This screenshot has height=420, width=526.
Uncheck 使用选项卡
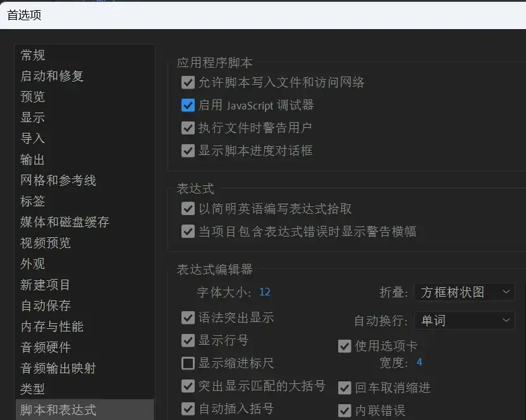(x=345, y=346)
